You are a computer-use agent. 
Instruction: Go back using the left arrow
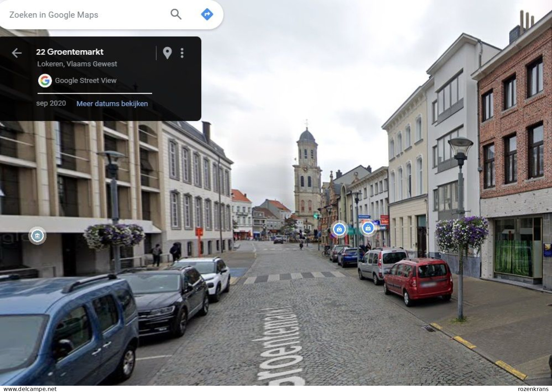(17, 53)
